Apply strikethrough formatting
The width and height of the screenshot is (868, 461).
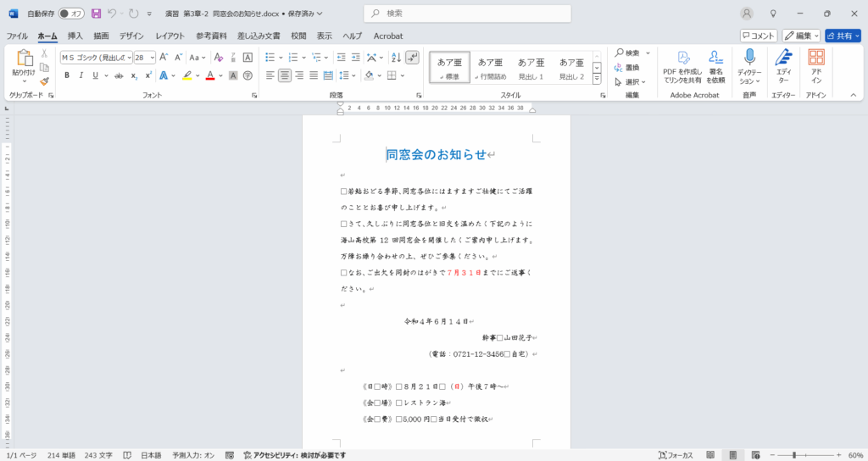[x=119, y=75]
